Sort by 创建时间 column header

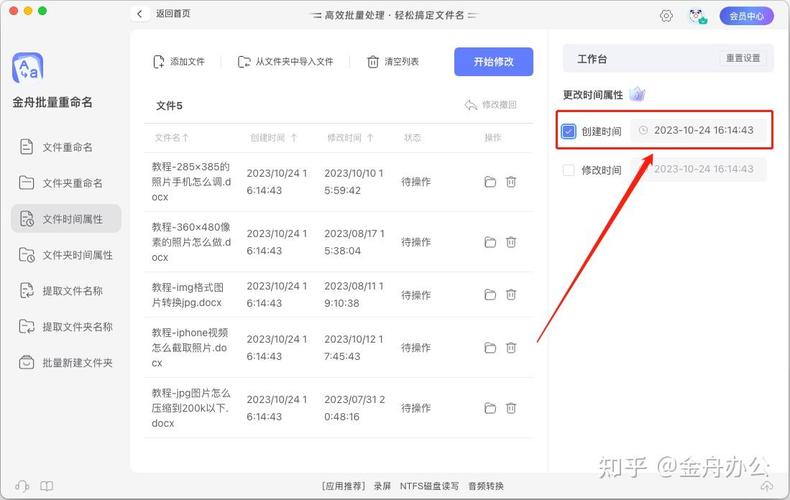pos(274,138)
